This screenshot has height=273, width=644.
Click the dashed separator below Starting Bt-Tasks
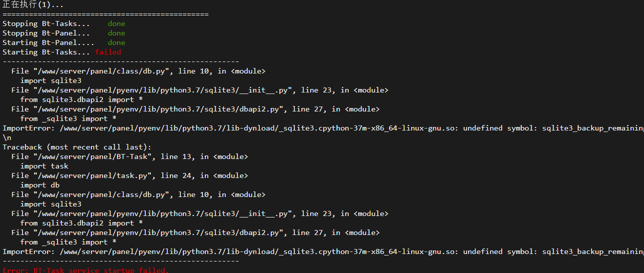coord(121,61)
